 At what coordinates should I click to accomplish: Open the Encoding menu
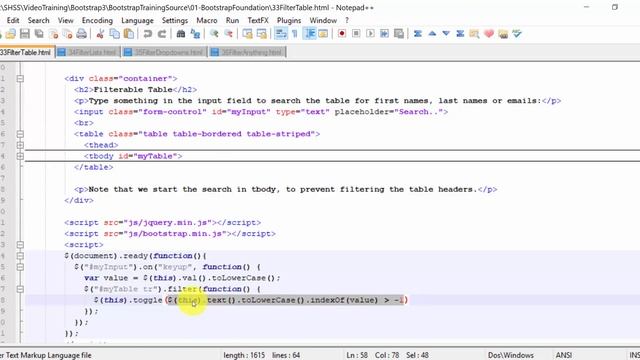click(x=97, y=20)
